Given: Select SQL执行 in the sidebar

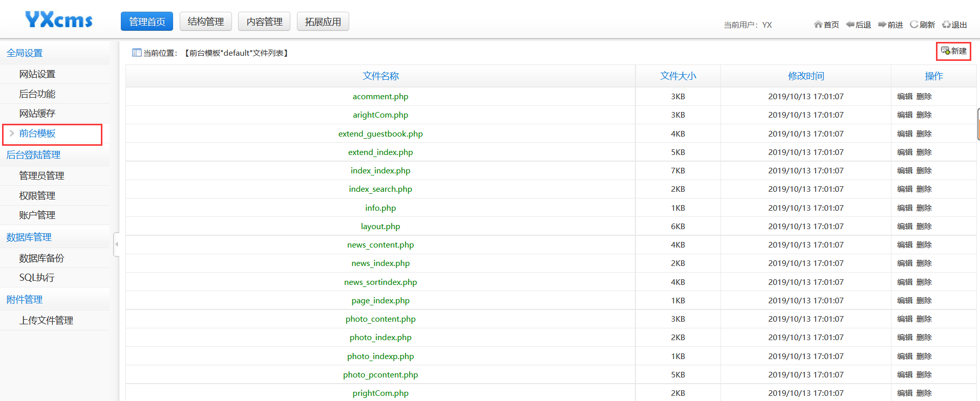Looking at the screenshot, I should click(x=37, y=278).
